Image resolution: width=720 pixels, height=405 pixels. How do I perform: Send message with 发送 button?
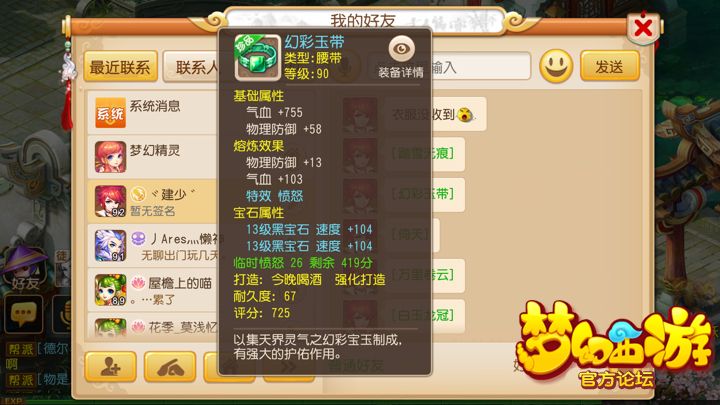pos(610,67)
